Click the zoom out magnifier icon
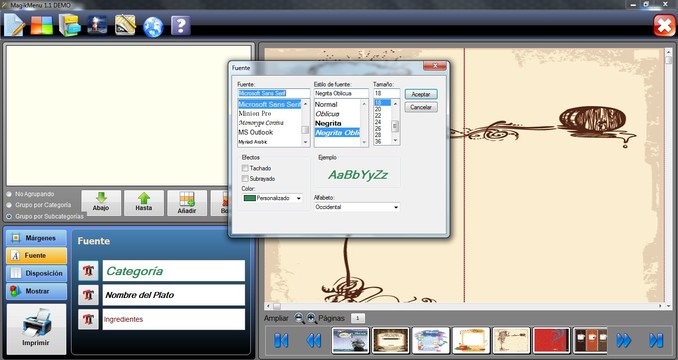This screenshot has height=360, width=678. point(299,319)
